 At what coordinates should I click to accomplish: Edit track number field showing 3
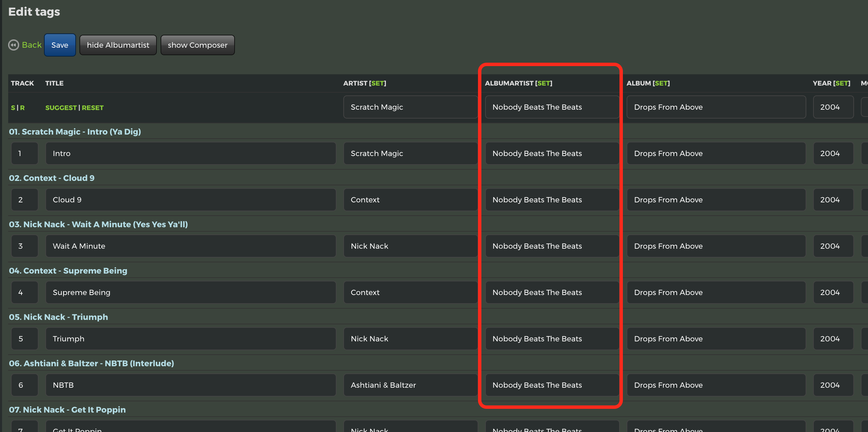click(25, 246)
